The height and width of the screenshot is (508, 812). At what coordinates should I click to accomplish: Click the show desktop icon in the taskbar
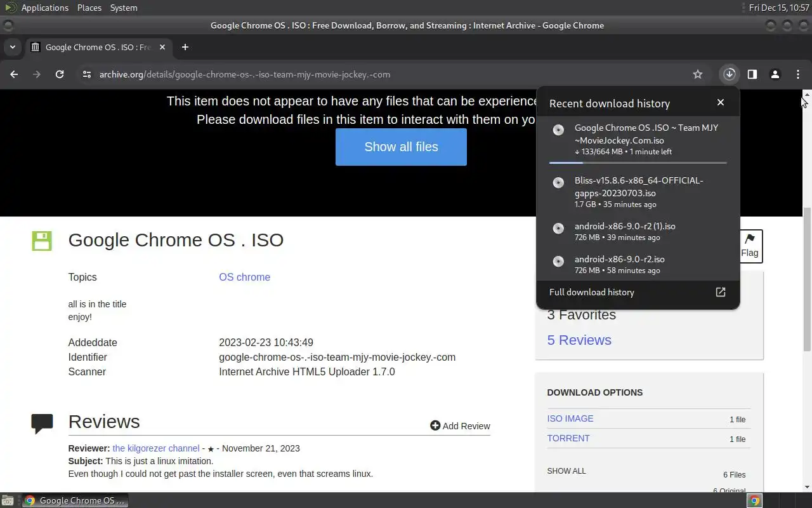click(x=7, y=500)
